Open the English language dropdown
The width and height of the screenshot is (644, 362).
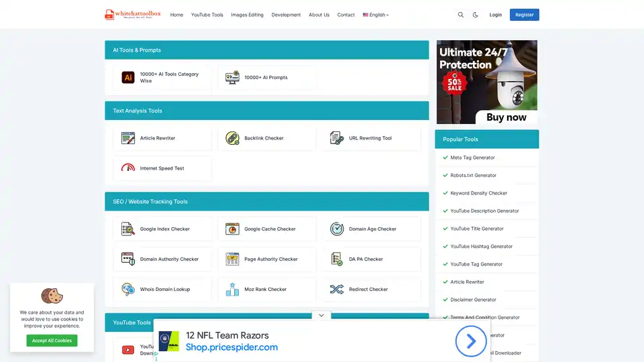[x=376, y=15]
